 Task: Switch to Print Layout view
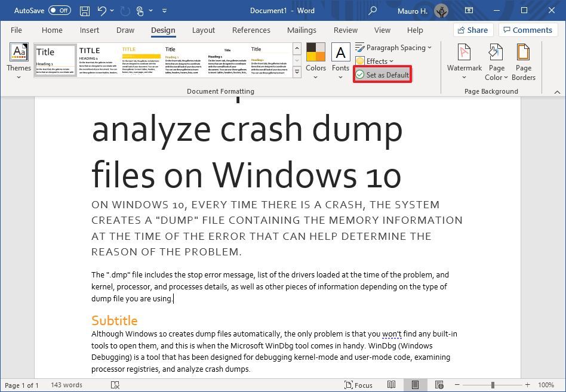(415, 385)
